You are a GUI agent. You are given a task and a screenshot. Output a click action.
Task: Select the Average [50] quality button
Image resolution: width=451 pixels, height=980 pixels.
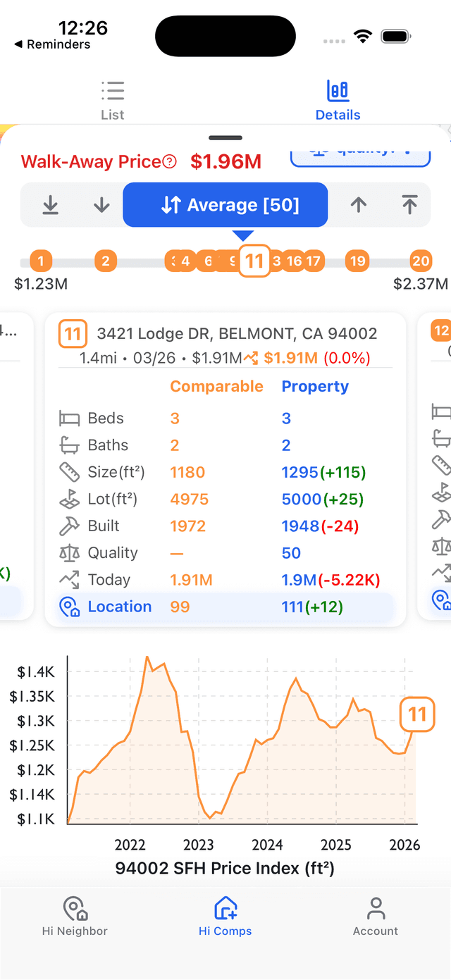pyautogui.click(x=225, y=205)
